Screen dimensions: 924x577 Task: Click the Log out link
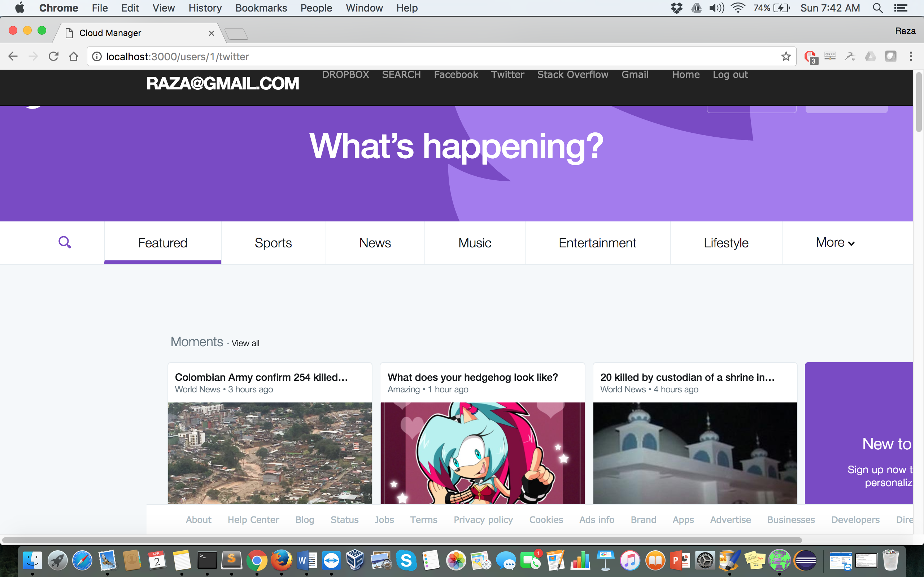(x=730, y=74)
